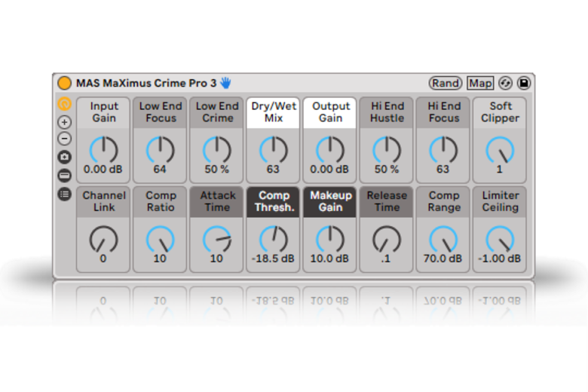Select the Comp Thresh. macro label

[274, 202]
